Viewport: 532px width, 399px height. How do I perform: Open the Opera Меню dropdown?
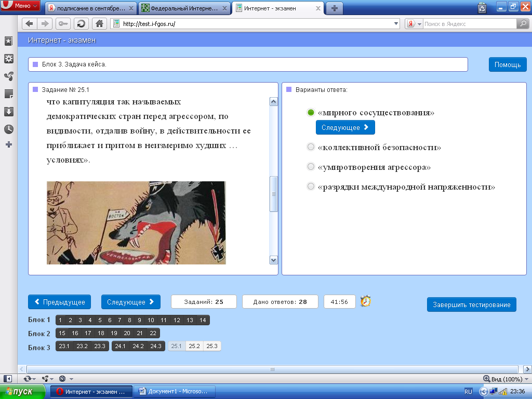pos(21,6)
